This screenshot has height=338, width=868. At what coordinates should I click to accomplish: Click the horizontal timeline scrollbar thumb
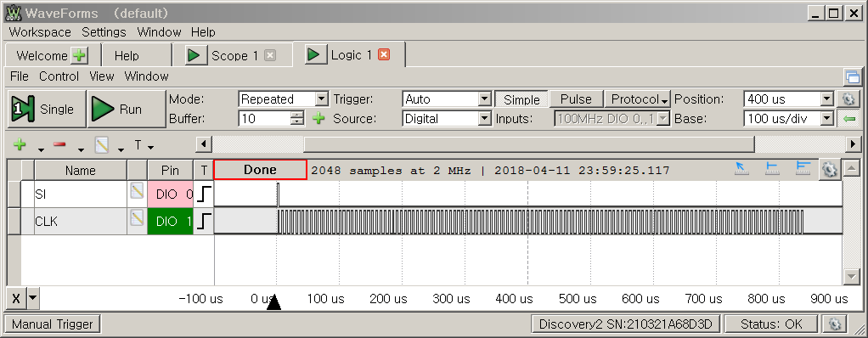(x=528, y=144)
